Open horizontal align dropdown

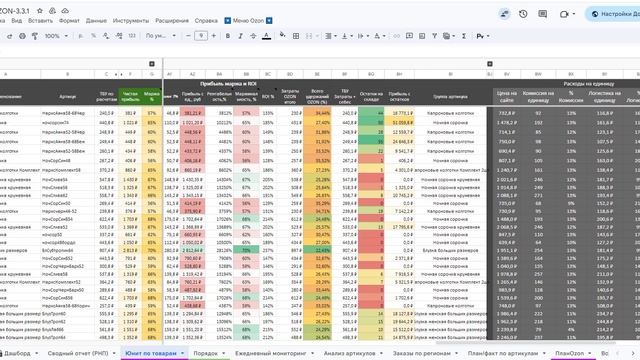coord(331,36)
